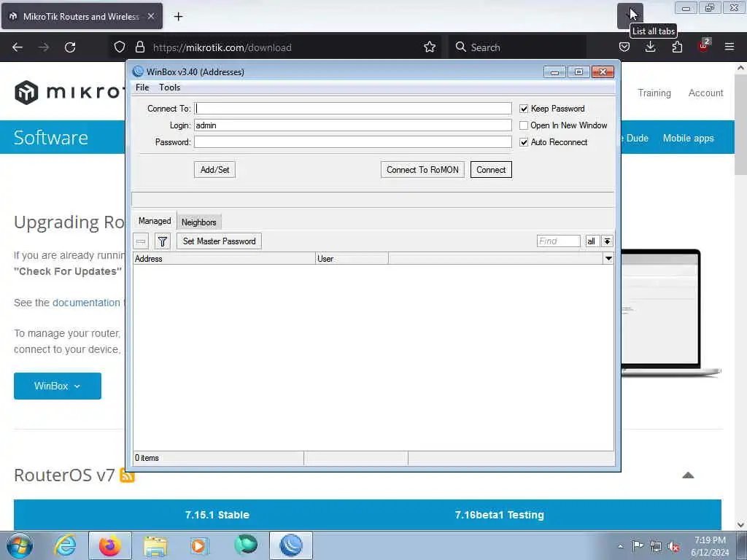This screenshot has height=560, width=747.
Task: Click the Firefox Search box
Action: [x=517, y=47]
